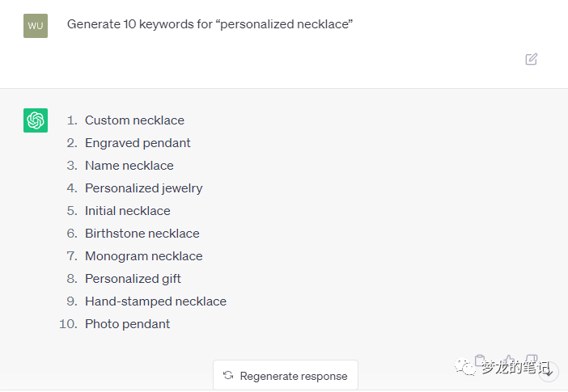The image size is (568, 392).
Task: Click the WeChat logo watermark
Action: (x=466, y=369)
